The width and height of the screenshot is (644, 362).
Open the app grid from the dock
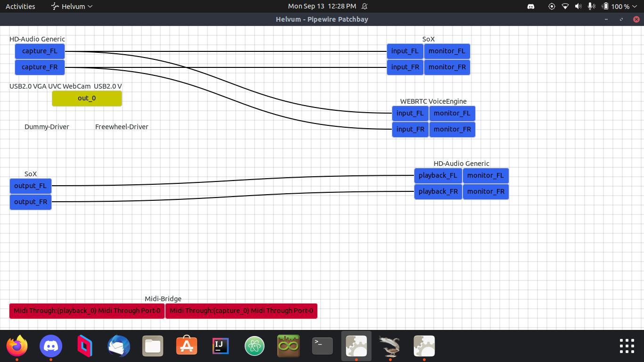[x=627, y=346]
